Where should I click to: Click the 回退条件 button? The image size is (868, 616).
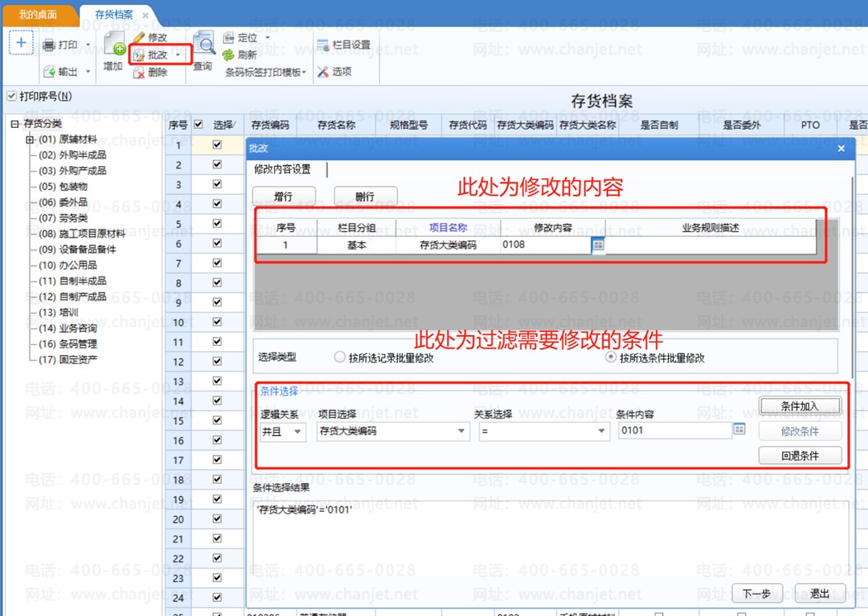(x=799, y=456)
